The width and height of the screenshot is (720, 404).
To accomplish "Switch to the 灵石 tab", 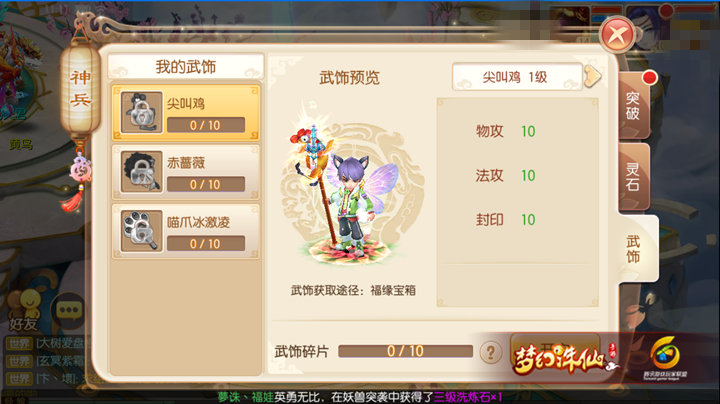I will click(x=634, y=177).
